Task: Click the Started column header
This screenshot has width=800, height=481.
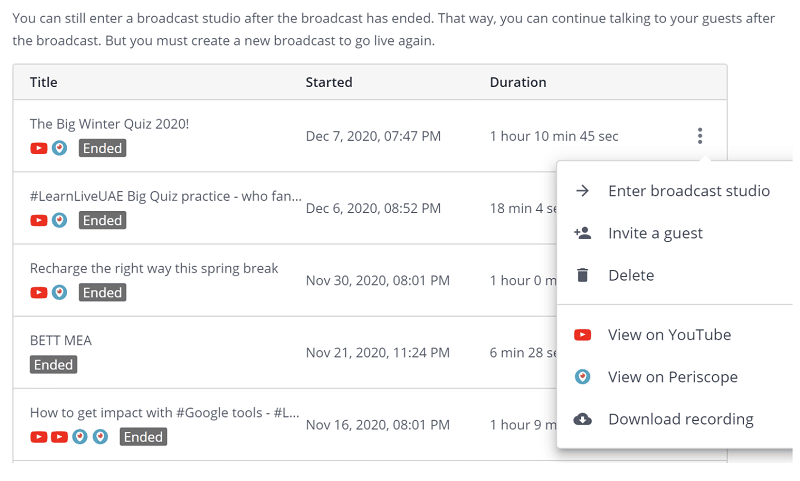Action: point(329,82)
